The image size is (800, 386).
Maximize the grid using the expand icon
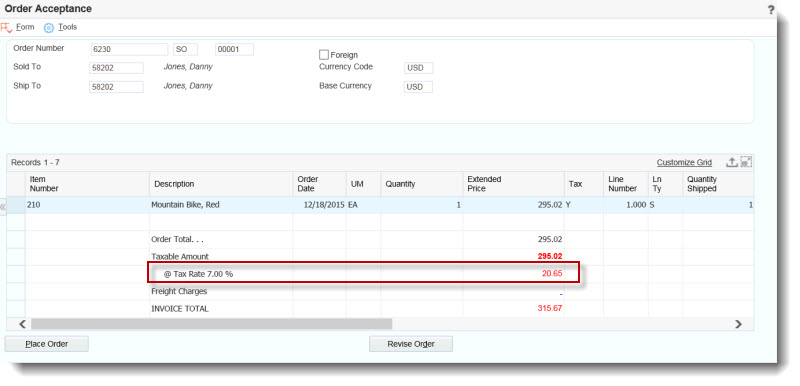point(746,162)
